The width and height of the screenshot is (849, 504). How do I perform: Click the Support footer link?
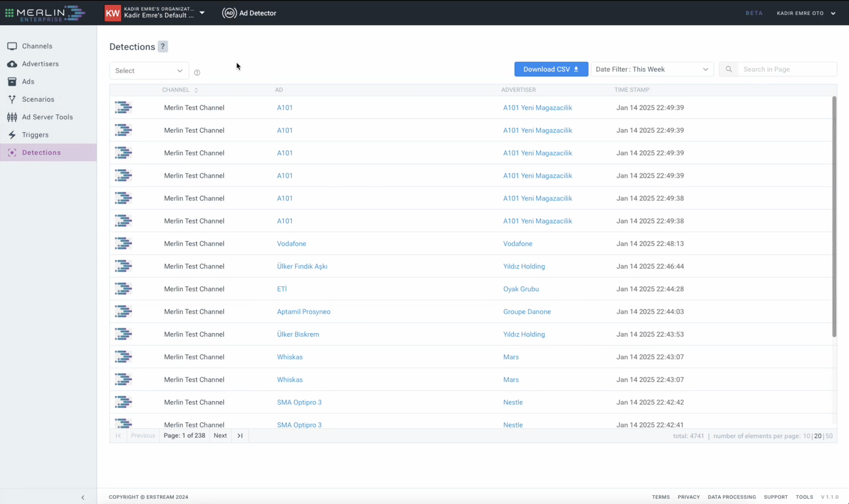click(776, 497)
